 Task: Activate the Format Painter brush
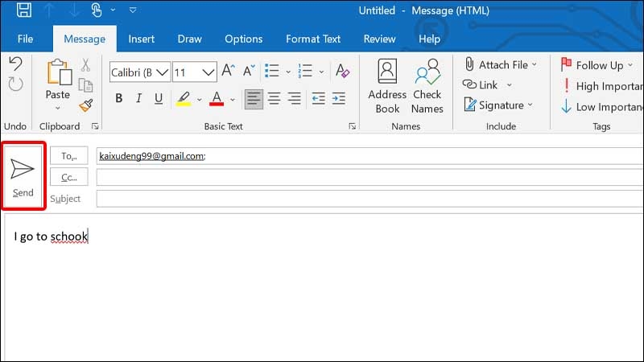pos(86,105)
